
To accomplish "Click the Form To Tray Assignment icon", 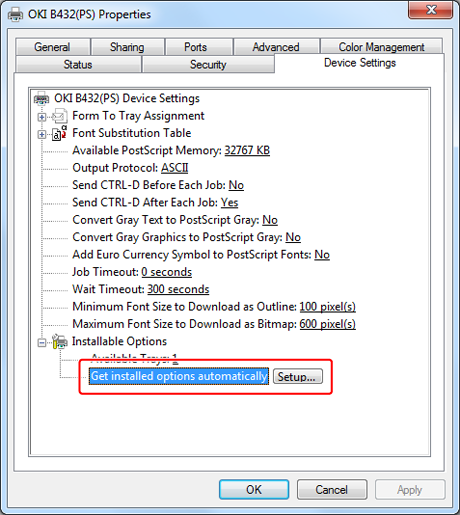I will (x=60, y=116).
